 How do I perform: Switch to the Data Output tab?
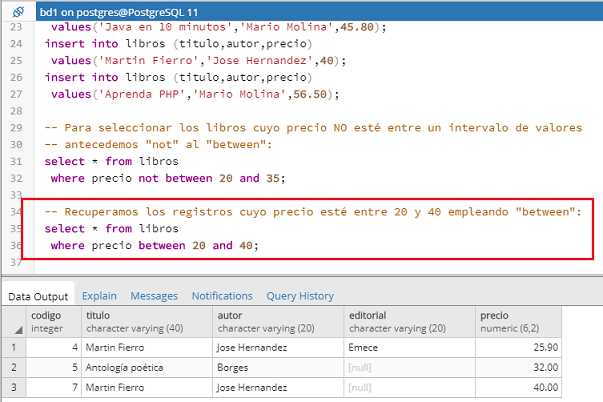click(x=38, y=297)
